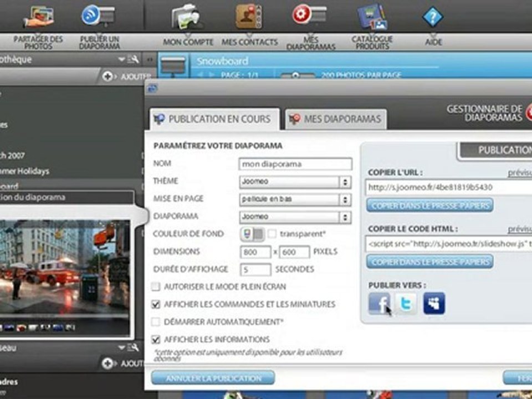Publish slideshow to Facebook
The image size is (532, 399).
[x=379, y=303]
